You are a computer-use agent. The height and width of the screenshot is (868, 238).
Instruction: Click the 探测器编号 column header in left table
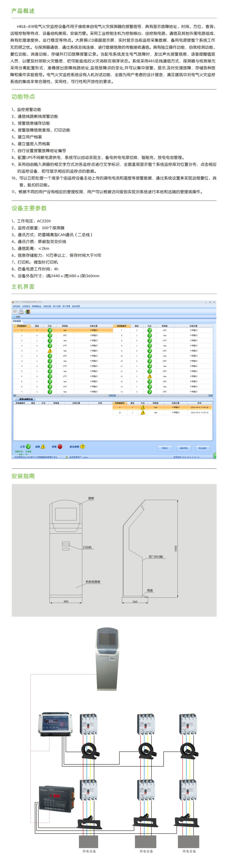22,326
